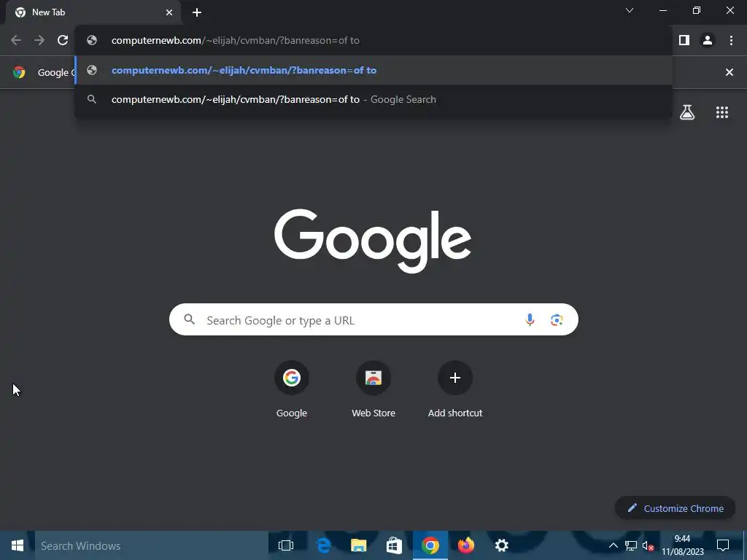Open Customize Chrome

click(x=676, y=508)
